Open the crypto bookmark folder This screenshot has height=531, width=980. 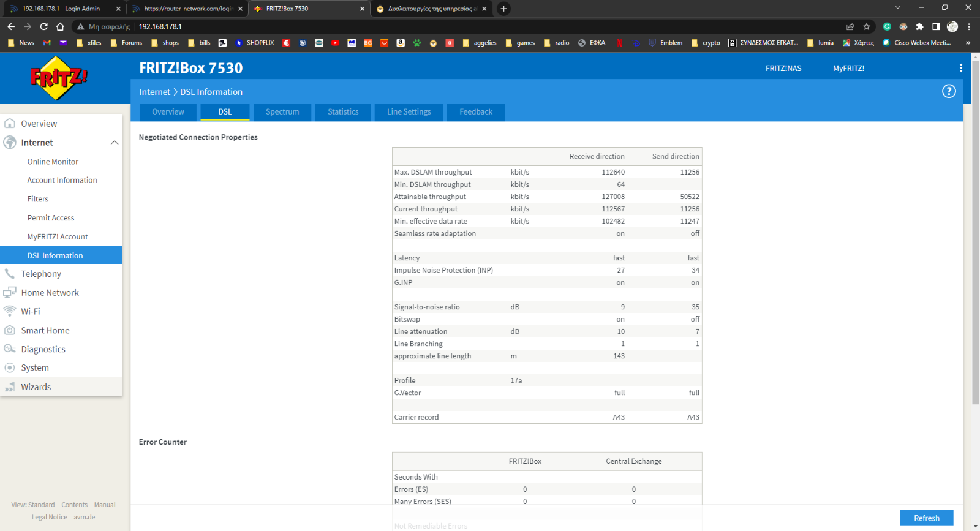pyautogui.click(x=705, y=43)
